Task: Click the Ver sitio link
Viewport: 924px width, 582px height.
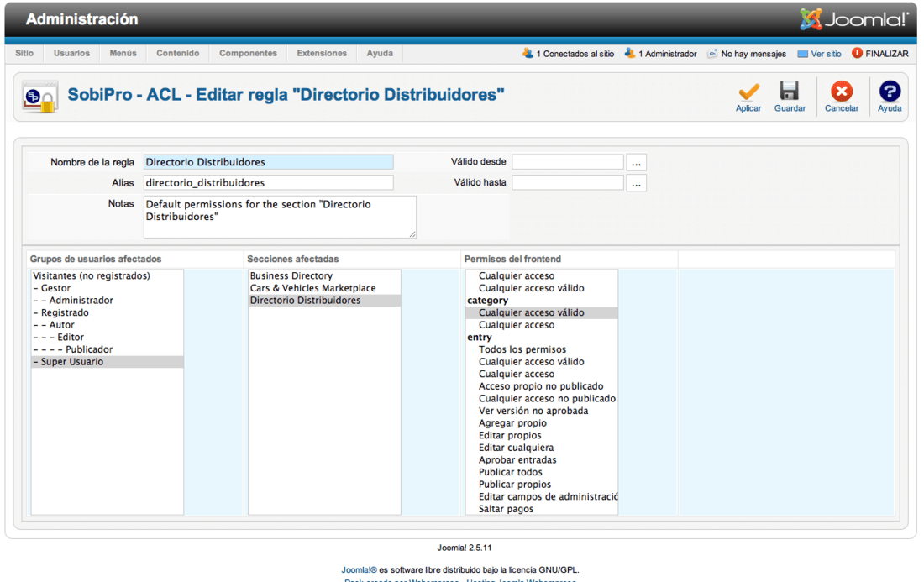Action: point(826,54)
